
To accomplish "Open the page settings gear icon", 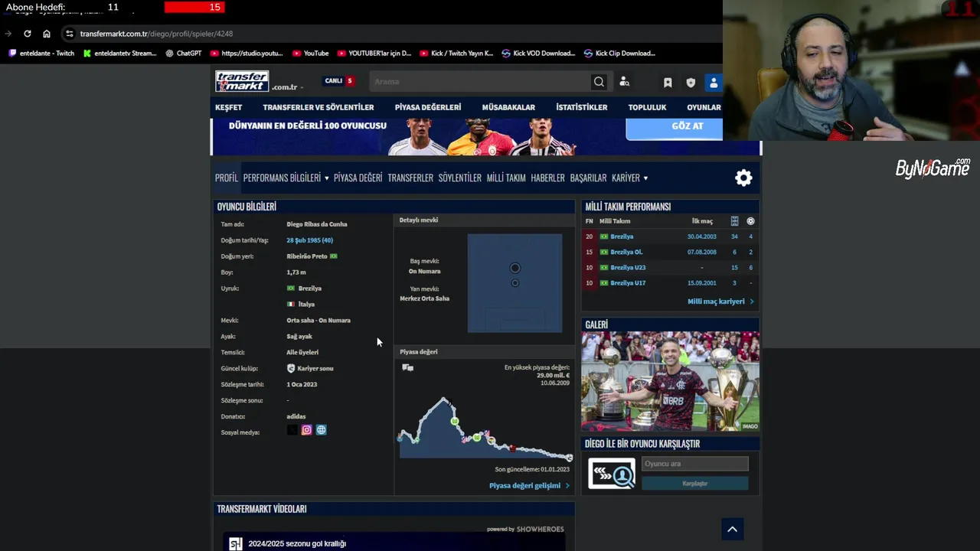I will tap(743, 178).
